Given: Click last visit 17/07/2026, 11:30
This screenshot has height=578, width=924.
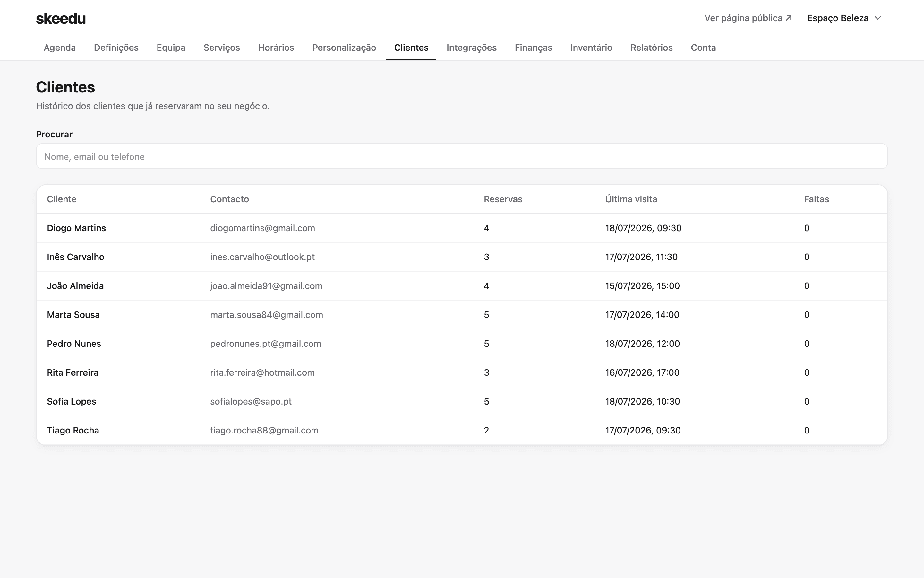Looking at the screenshot, I should [x=641, y=257].
